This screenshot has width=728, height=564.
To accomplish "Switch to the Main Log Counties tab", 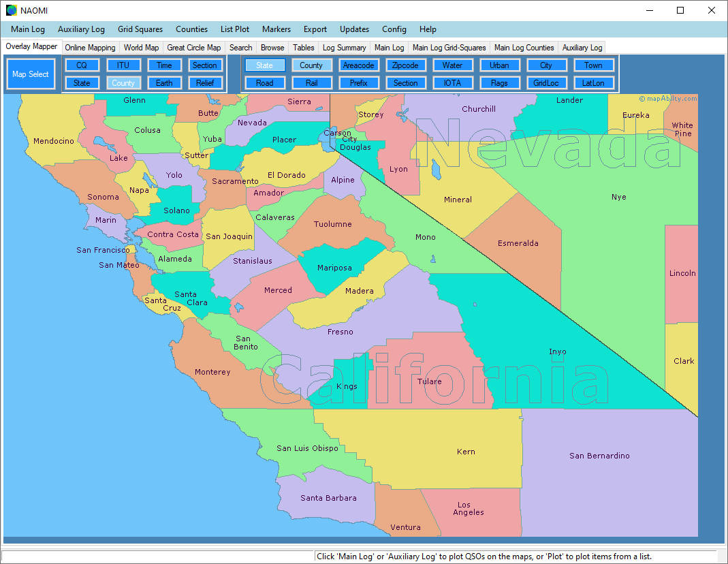I will click(524, 48).
